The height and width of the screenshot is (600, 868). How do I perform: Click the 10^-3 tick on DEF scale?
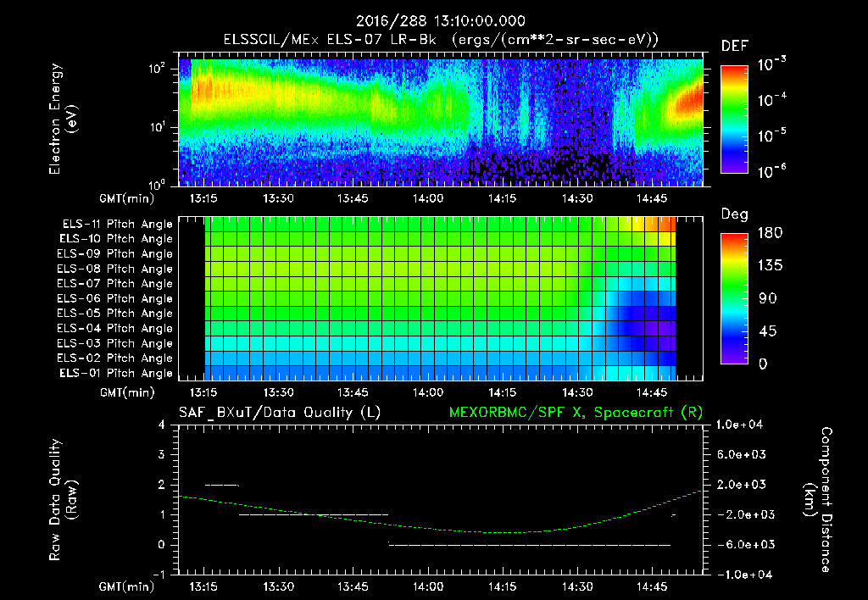pyautogui.click(x=772, y=64)
